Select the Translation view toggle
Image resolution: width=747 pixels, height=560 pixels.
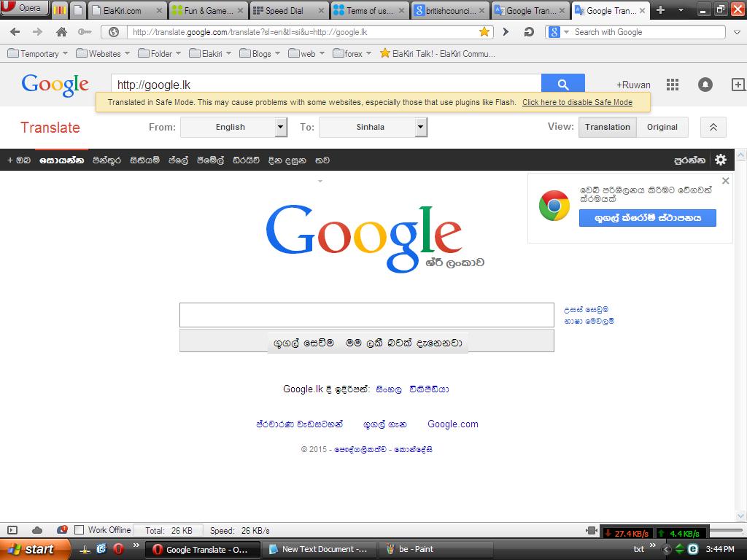[x=608, y=127]
